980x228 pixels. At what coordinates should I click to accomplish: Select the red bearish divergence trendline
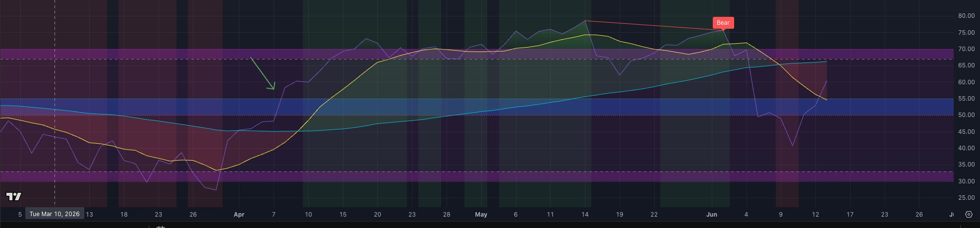[x=654, y=26]
